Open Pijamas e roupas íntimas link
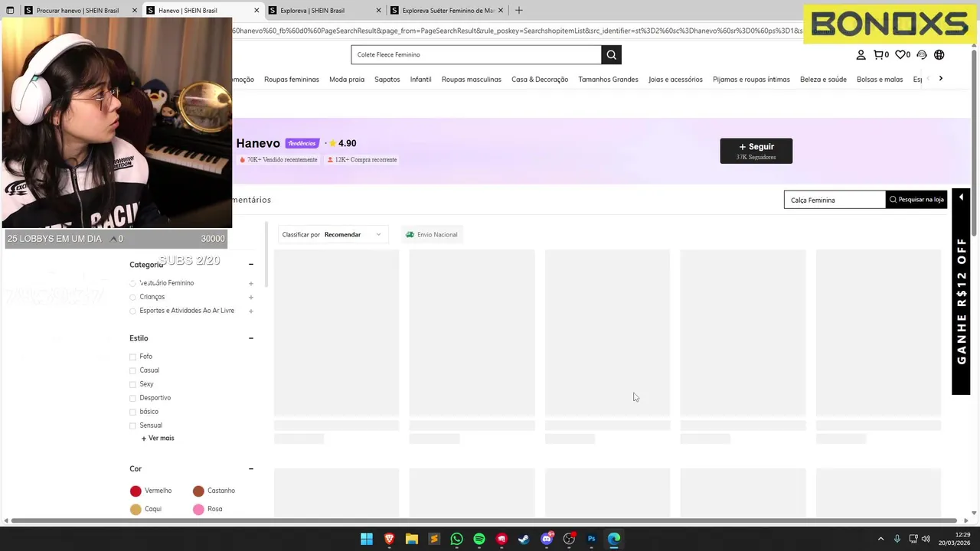Image resolution: width=980 pixels, height=551 pixels. (x=751, y=80)
